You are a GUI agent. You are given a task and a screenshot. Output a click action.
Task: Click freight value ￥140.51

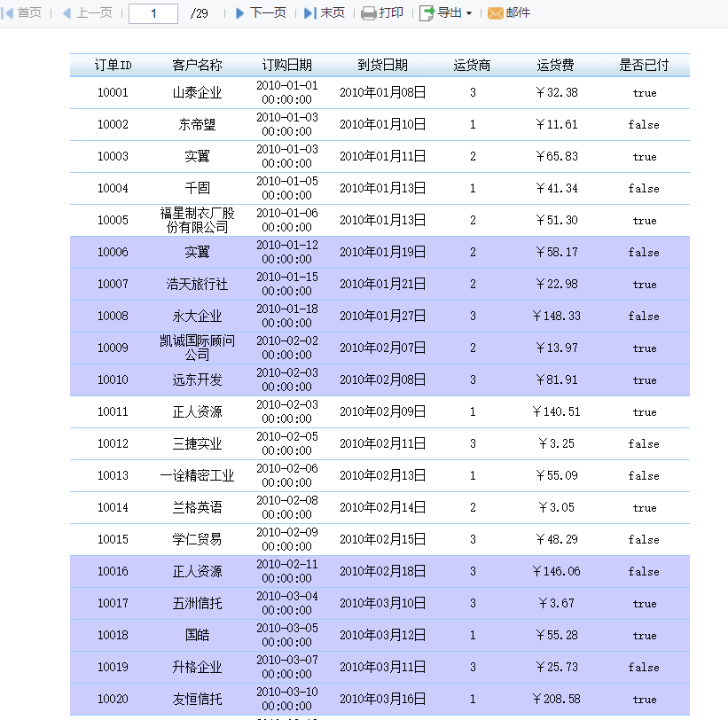point(556,411)
